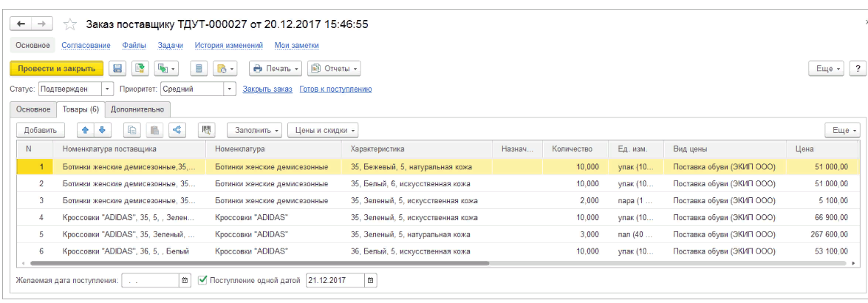Expand the Статус dropdown
The image size is (868, 303).
point(108,89)
